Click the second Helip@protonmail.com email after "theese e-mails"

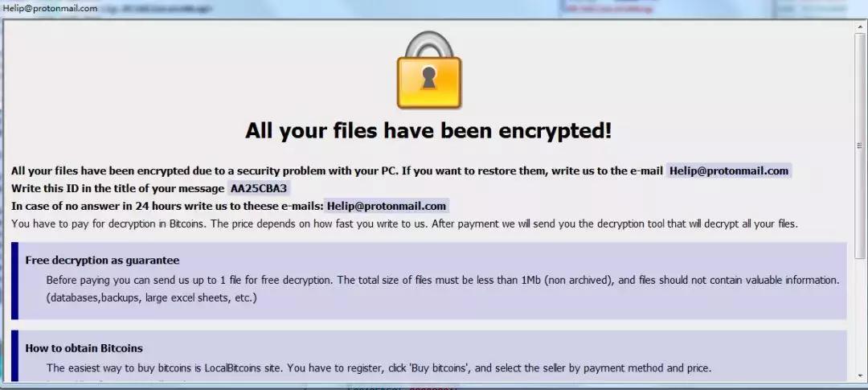pyautogui.click(x=387, y=206)
